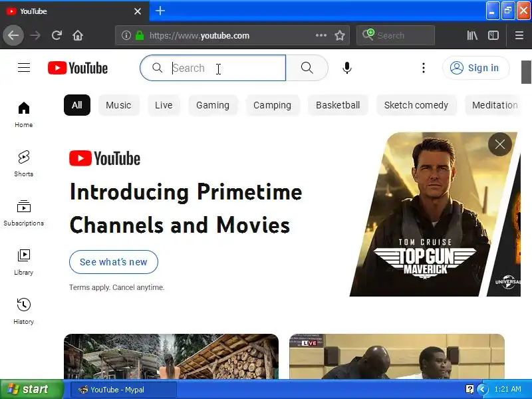Click the browser home icon
Viewport: 532px width, 399px height.
(x=78, y=35)
